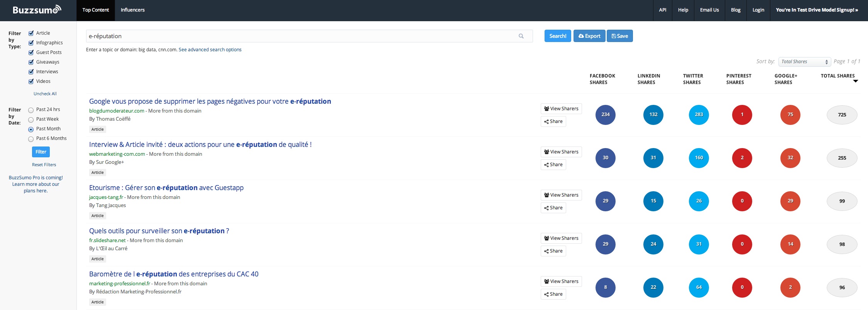Viewport: 868px width, 310px height.
Task: Click the Test Drive Mode Signup link
Action: tap(817, 10)
